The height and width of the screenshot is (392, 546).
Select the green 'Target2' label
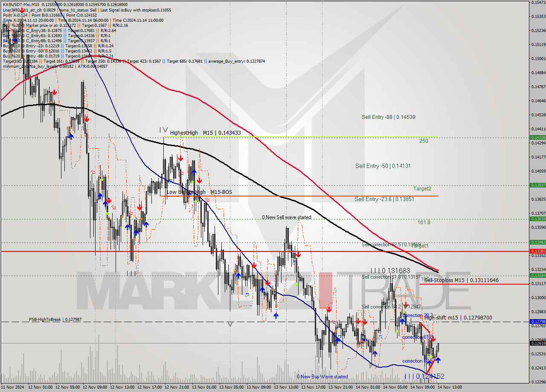click(x=422, y=188)
